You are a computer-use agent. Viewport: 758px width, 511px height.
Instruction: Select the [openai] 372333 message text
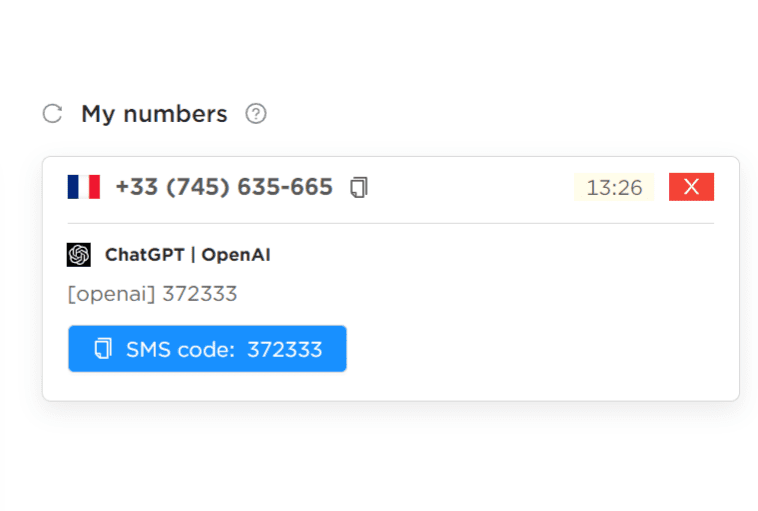[x=153, y=294]
